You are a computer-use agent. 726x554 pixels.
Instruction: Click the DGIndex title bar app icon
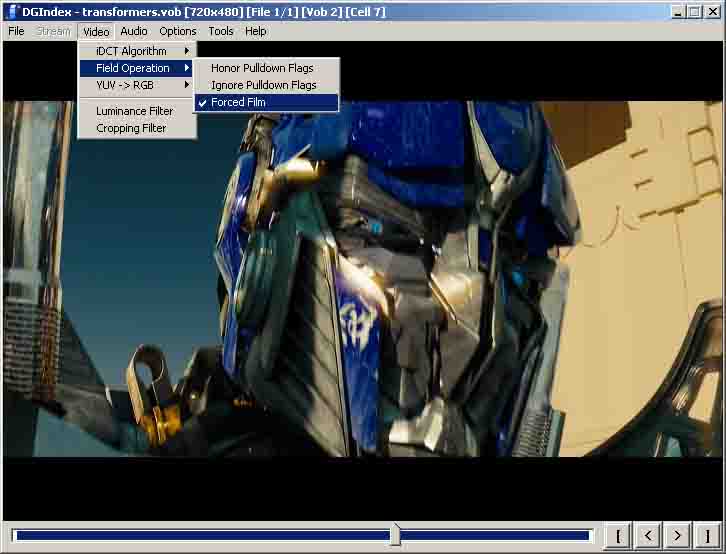pos(13,12)
